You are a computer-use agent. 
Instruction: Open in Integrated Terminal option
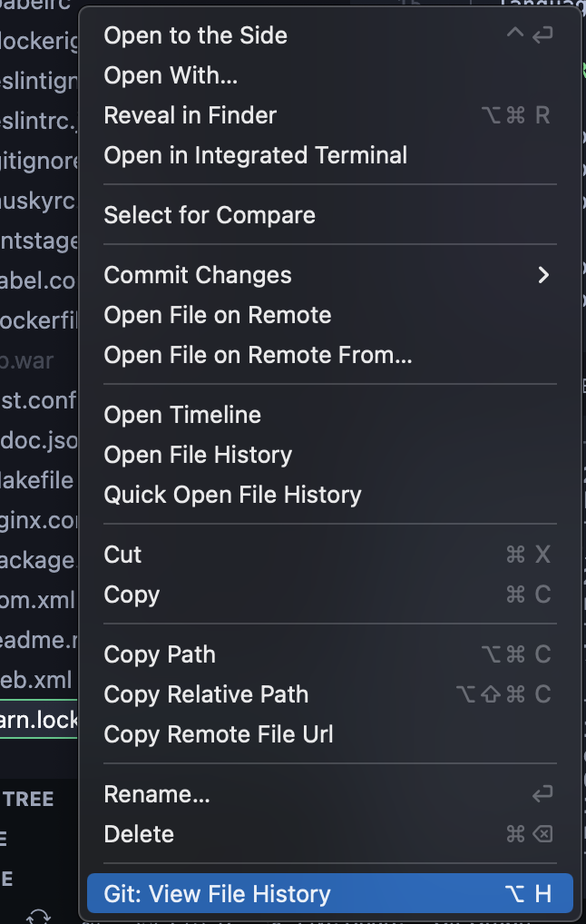coord(255,155)
